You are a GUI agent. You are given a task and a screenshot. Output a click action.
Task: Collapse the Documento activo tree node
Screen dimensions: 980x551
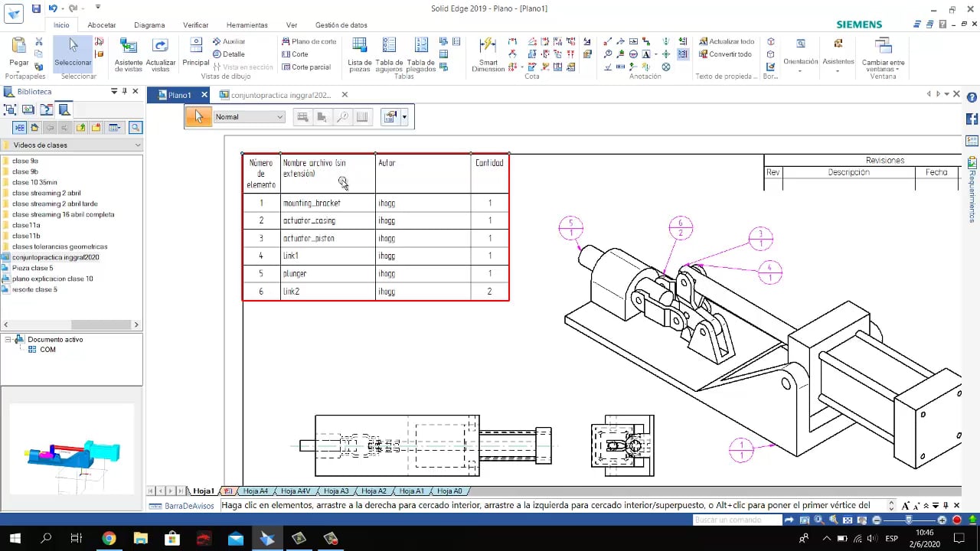[x=8, y=340]
